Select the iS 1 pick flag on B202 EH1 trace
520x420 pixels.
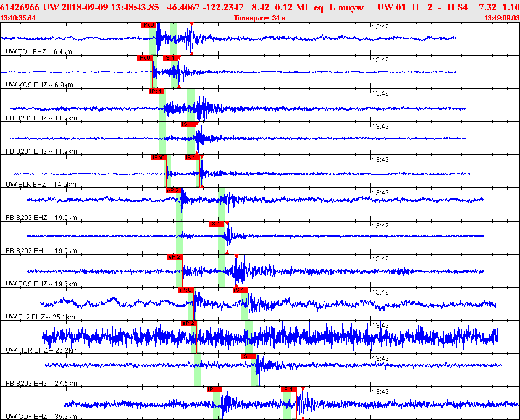click(x=216, y=224)
